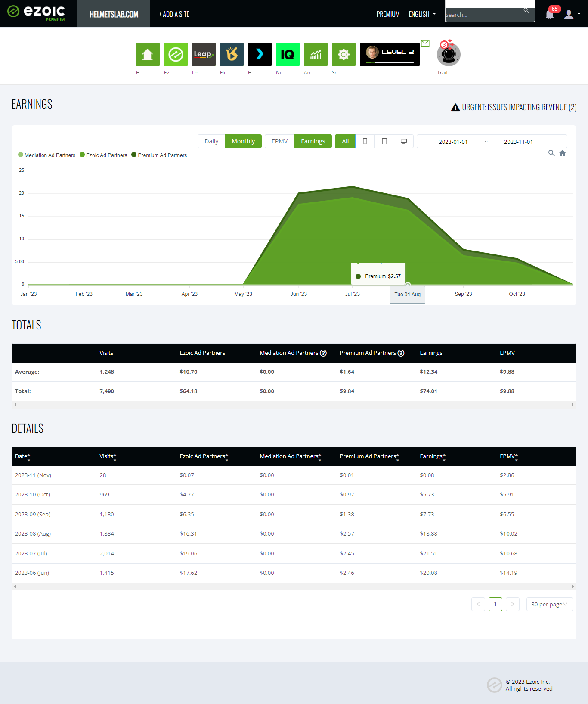Reset chart zoom with home icon

(x=562, y=153)
